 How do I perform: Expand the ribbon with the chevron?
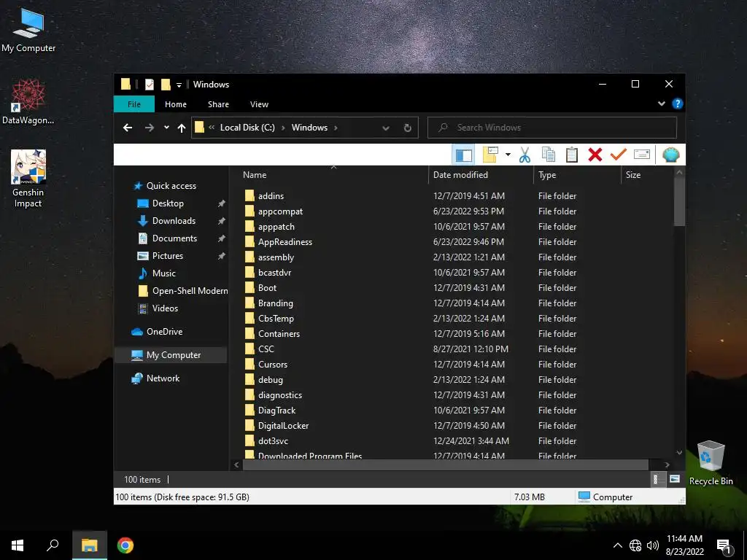pyautogui.click(x=661, y=104)
